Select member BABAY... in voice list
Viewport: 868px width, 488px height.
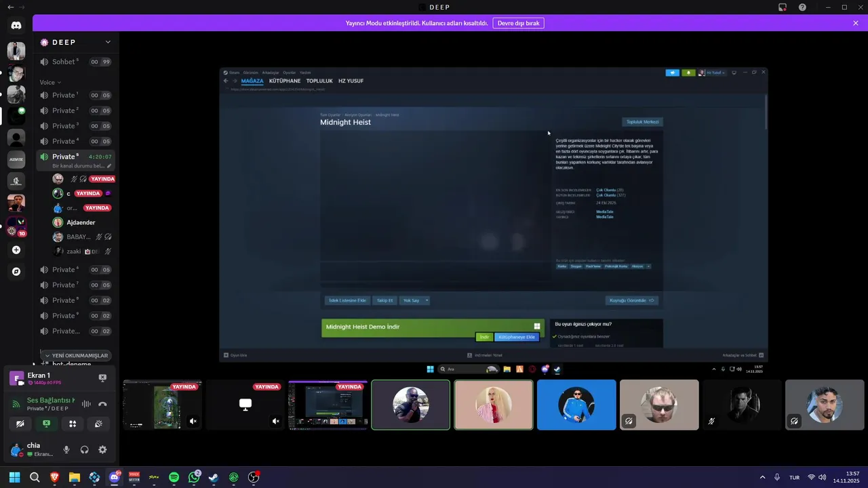[x=81, y=237]
